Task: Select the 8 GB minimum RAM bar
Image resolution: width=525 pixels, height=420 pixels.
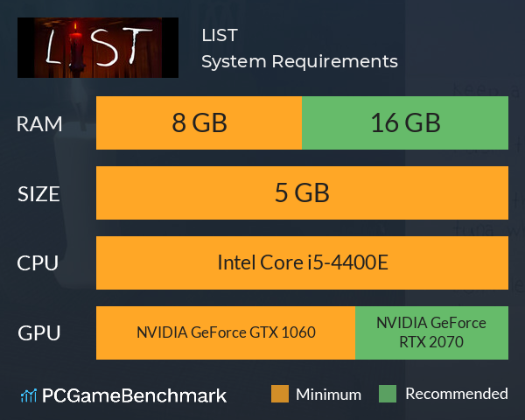Action: pos(199,122)
